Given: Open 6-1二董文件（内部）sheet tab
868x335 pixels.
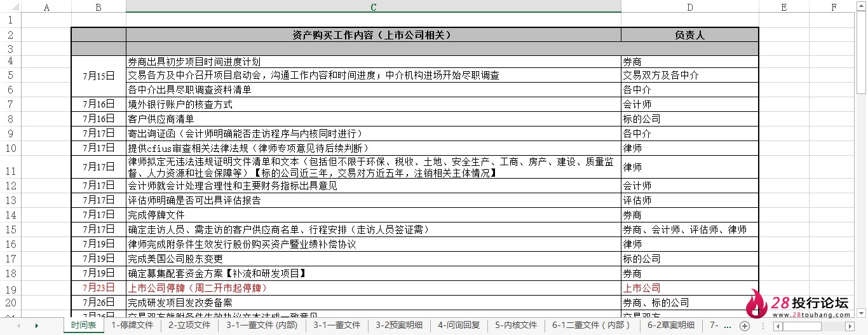Looking at the screenshot, I should [x=592, y=325].
